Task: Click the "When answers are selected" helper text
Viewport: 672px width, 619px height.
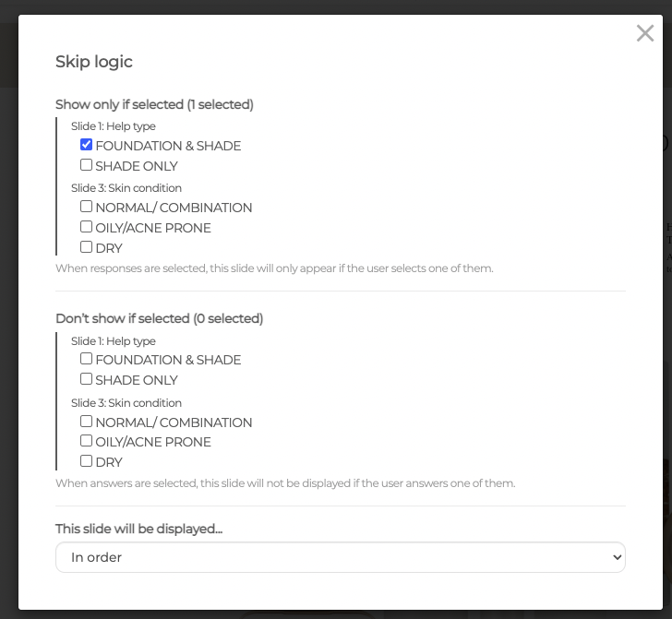Action: 285,482
